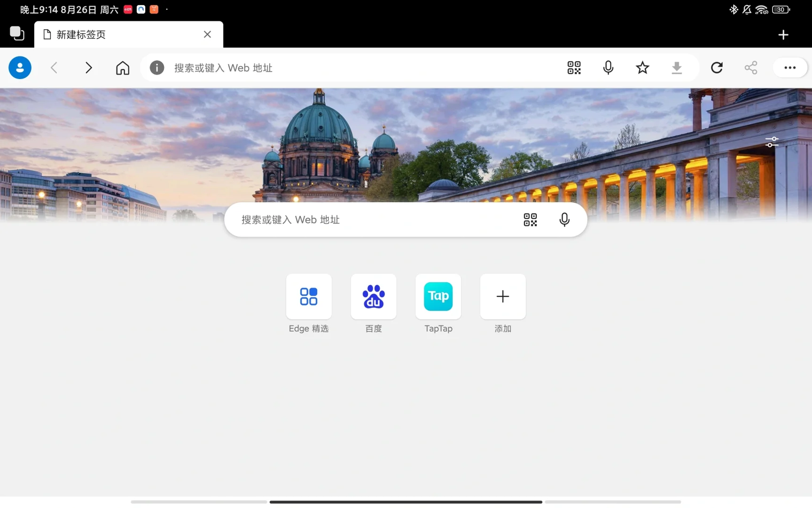The height and width of the screenshot is (508, 812).
Task: Tap the Wi-Fi status icon
Action: tap(762, 9)
